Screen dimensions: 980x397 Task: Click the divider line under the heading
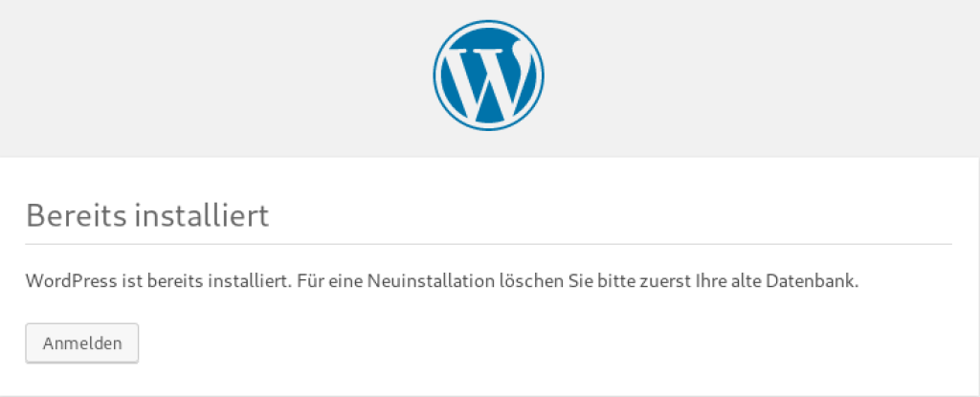click(x=489, y=243)
